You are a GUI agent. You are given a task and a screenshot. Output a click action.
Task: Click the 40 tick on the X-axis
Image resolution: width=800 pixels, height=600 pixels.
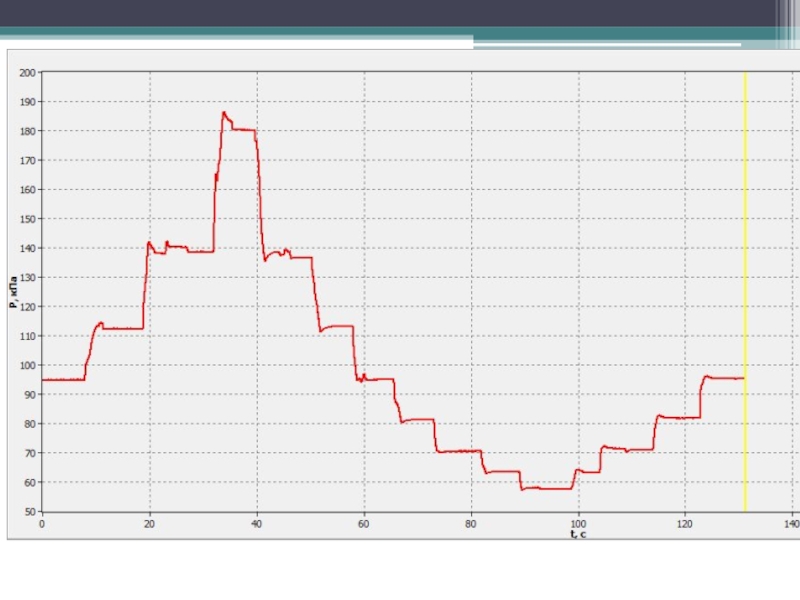click(257, 523)
